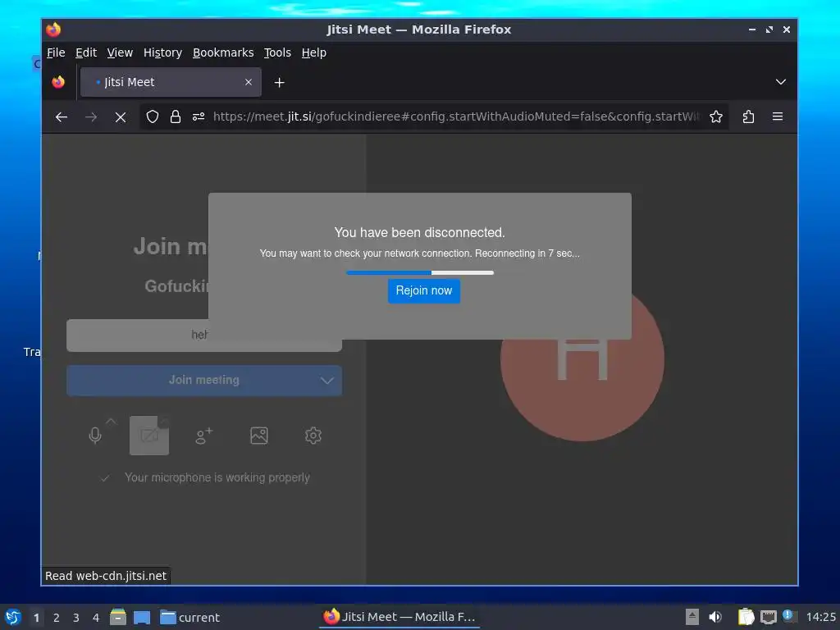The width and height of the screenshot is (840, 630).
Task: Expand the Join meeting options chevron
Action: tap(327, 381)
